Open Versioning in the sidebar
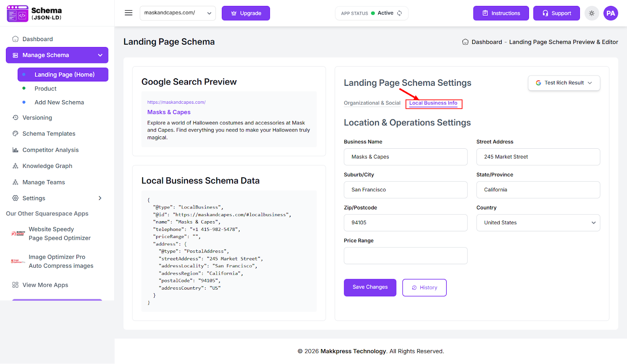The image size is (627, 364). [x=37, y=118]
